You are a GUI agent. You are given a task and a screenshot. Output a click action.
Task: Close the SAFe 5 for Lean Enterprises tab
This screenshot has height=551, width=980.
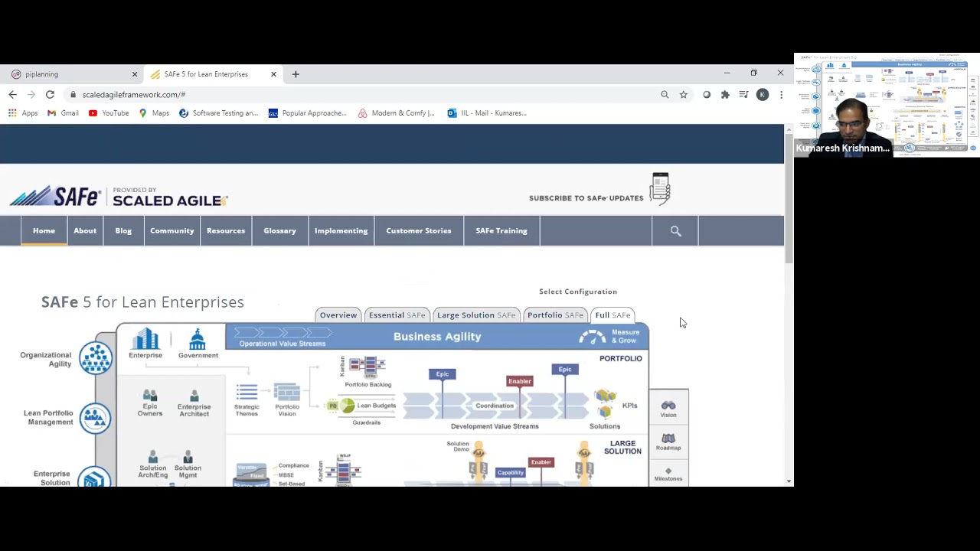(x=273, y=74)
